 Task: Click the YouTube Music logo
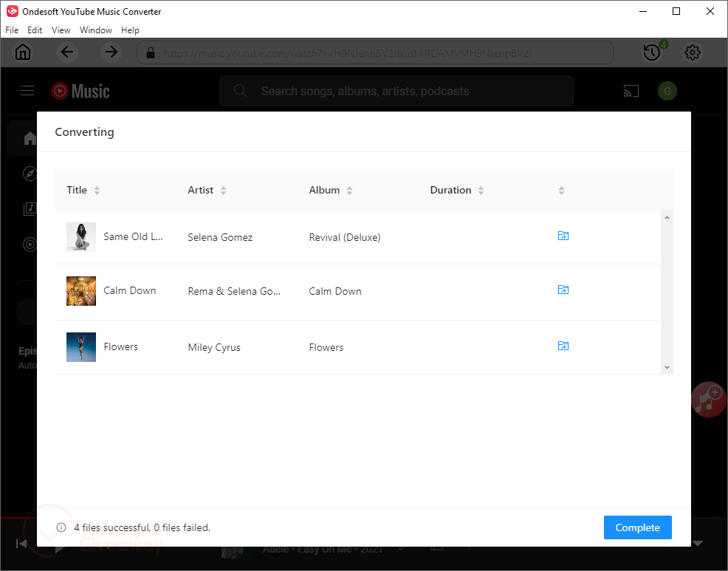80,91
